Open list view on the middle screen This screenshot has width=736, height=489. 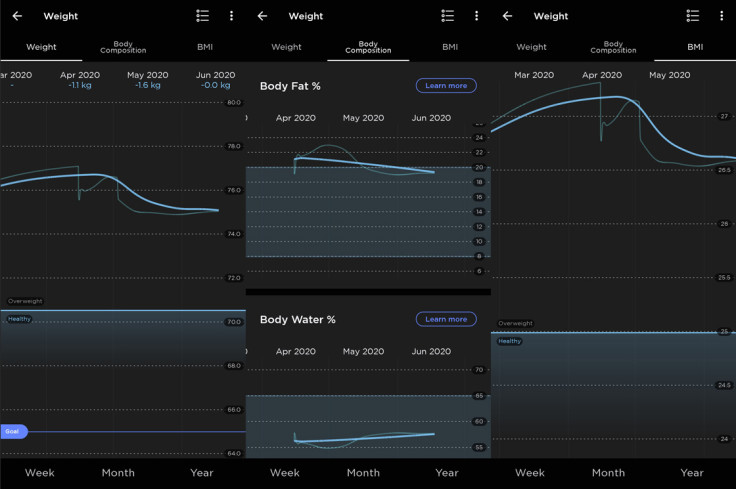click(x=447, y=16)
